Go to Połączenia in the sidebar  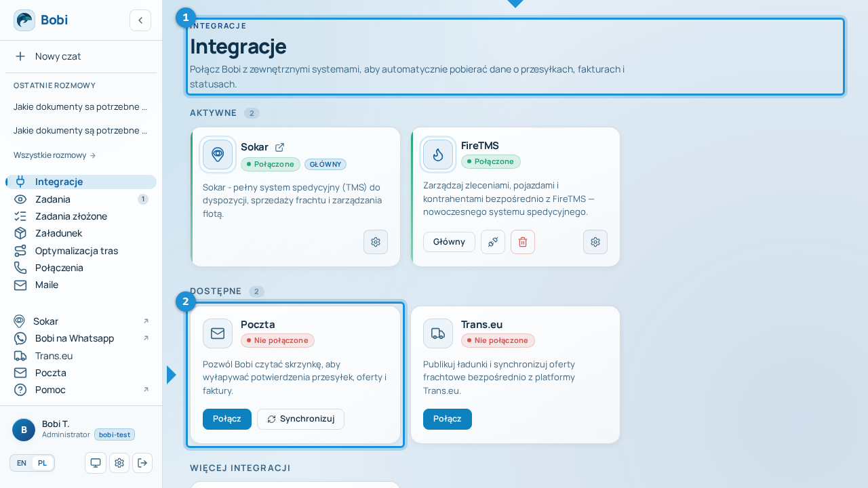(81, 268)
